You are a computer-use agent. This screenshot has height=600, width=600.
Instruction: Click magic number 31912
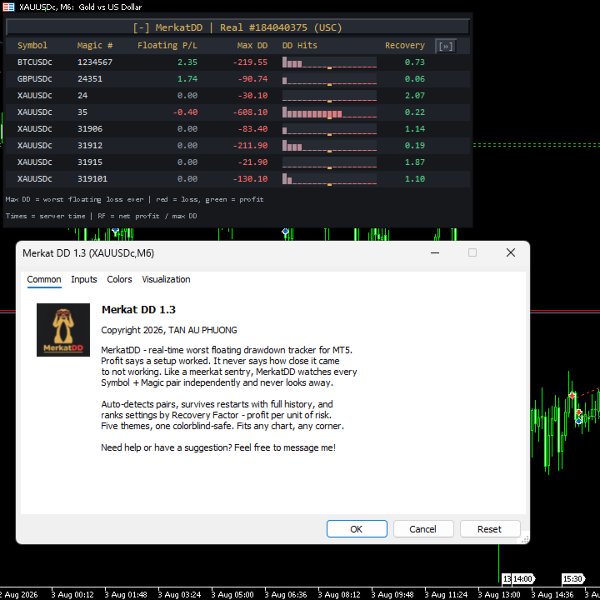click(x=90, y=145)
